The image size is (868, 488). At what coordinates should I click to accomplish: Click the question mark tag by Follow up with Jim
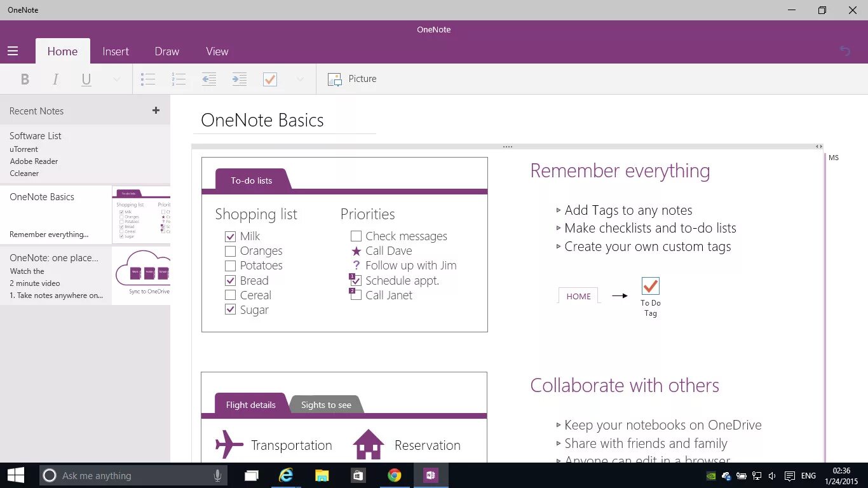[x=356, y=266]
